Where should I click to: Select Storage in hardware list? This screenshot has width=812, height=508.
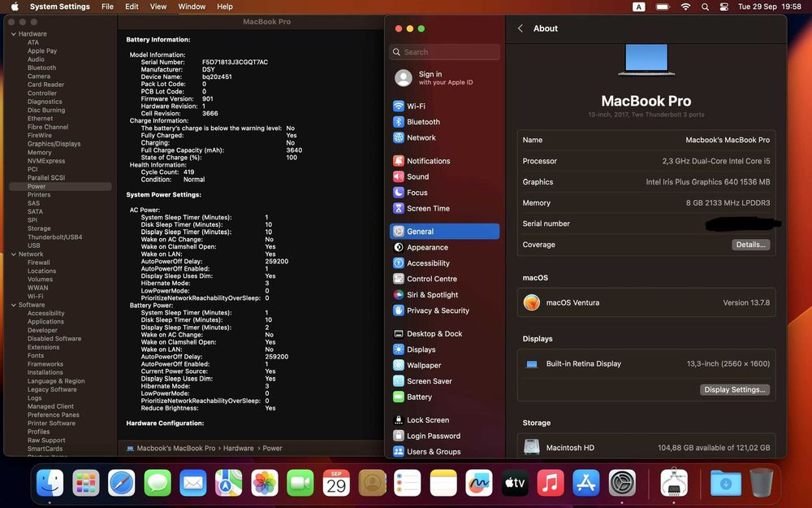pos(39,228)
